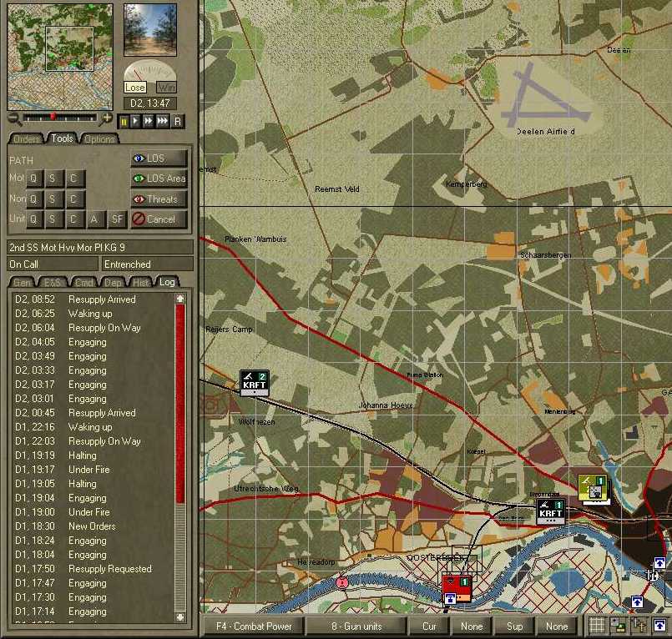Viewport: 672px width, 639px height.
Task: Open the Hist unit info tab
Action: (x=140, y=283)
